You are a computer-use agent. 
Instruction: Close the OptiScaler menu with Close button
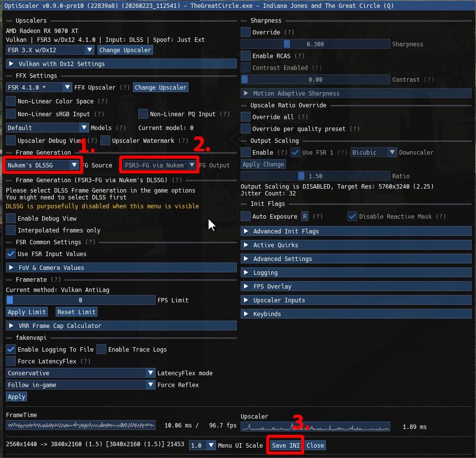point(315,445)
